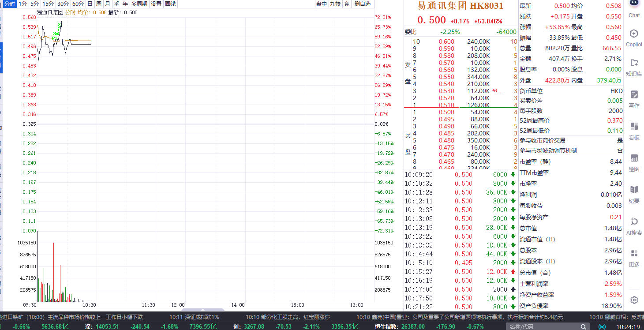Launch the Copilot sidebar tool
The height and width of the screenshot is (330, 644).
634,34
